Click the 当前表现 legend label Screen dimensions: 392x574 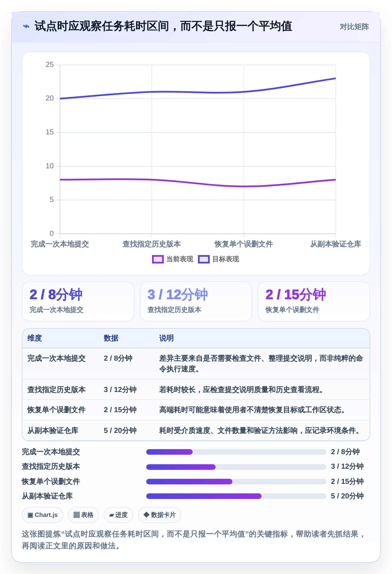179,259
